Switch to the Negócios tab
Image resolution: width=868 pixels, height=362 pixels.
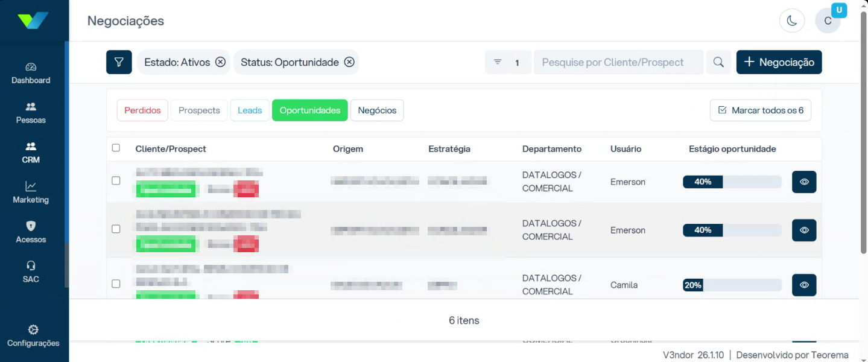(377, 110)
